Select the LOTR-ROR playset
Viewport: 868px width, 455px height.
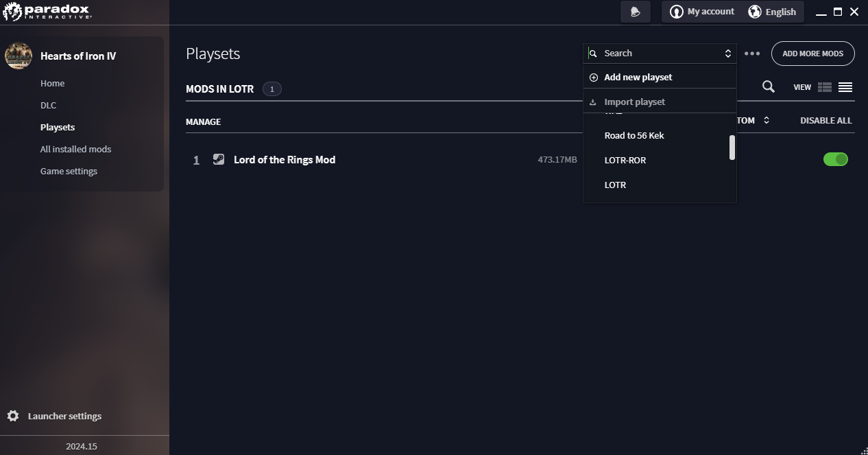[625, 160]
